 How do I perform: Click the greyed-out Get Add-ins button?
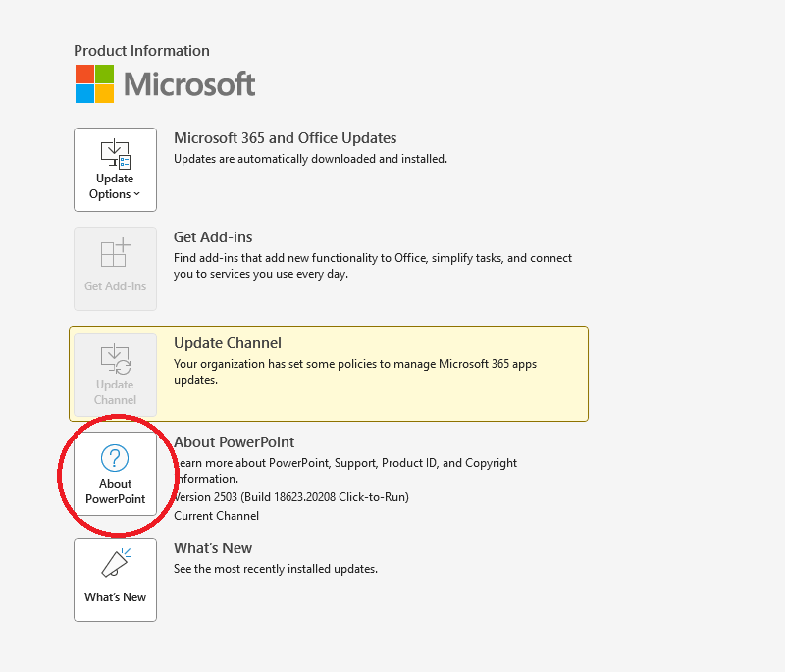[115, 269]
